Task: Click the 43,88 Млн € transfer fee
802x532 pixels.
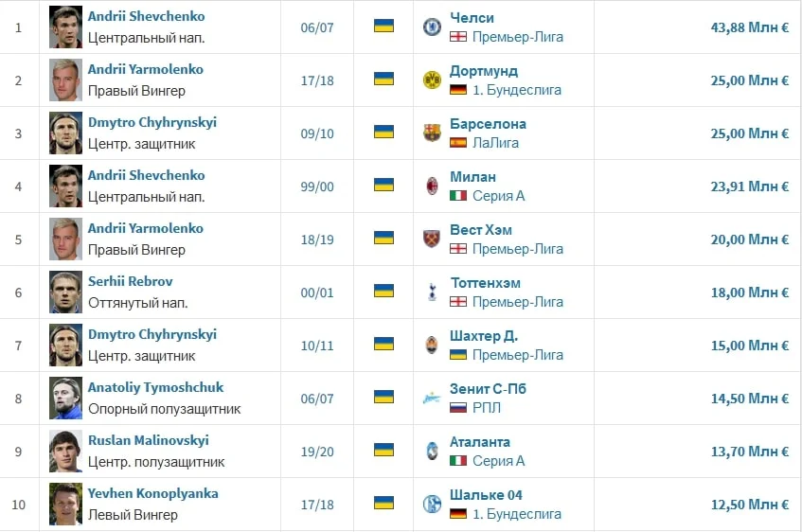Action: [x=749, y=27]
